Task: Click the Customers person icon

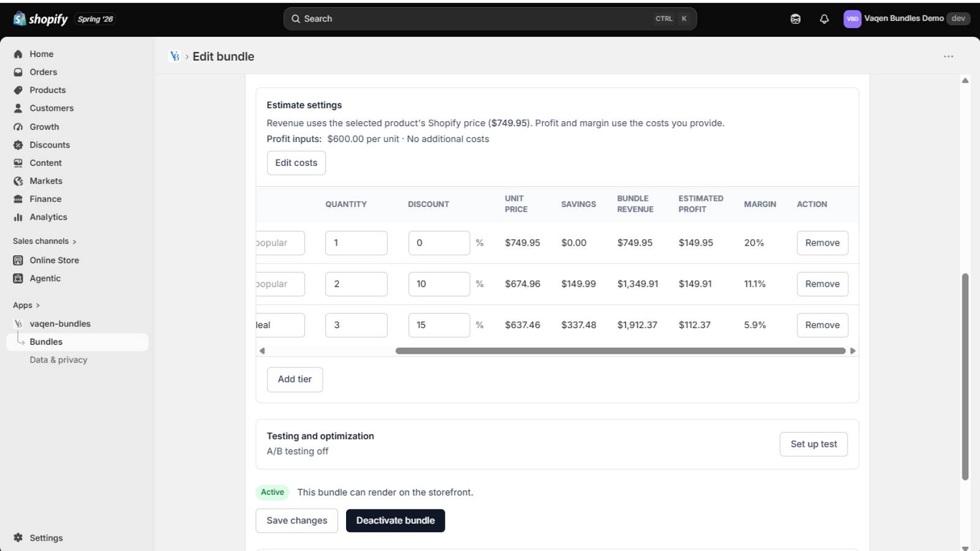Action: click(x=18, y=108)
